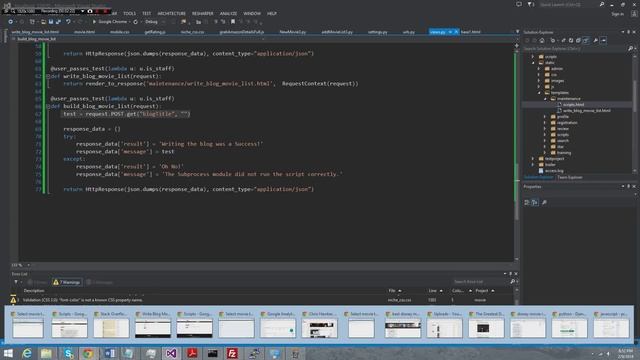Viewport: 640px width, 360px height.
Task: Click Solution Explorer Refresh icon
Action: coord(571,40)
